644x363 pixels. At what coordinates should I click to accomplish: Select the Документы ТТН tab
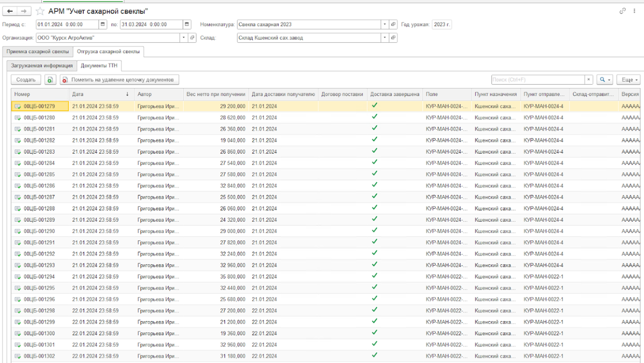coord(99,66)
